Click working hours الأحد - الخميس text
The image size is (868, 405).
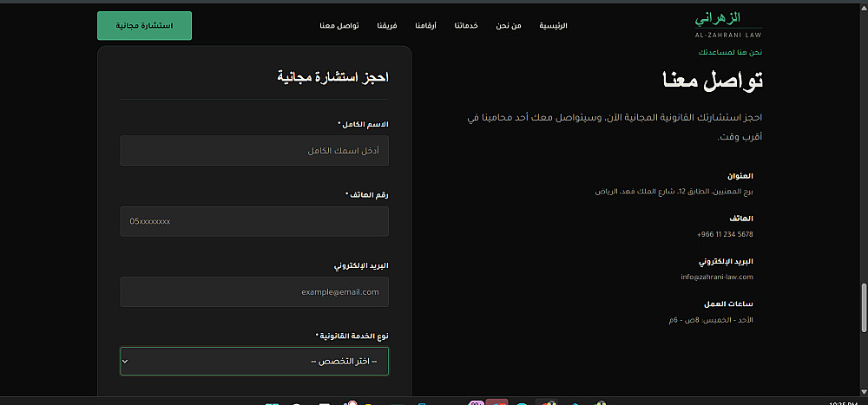712,320
